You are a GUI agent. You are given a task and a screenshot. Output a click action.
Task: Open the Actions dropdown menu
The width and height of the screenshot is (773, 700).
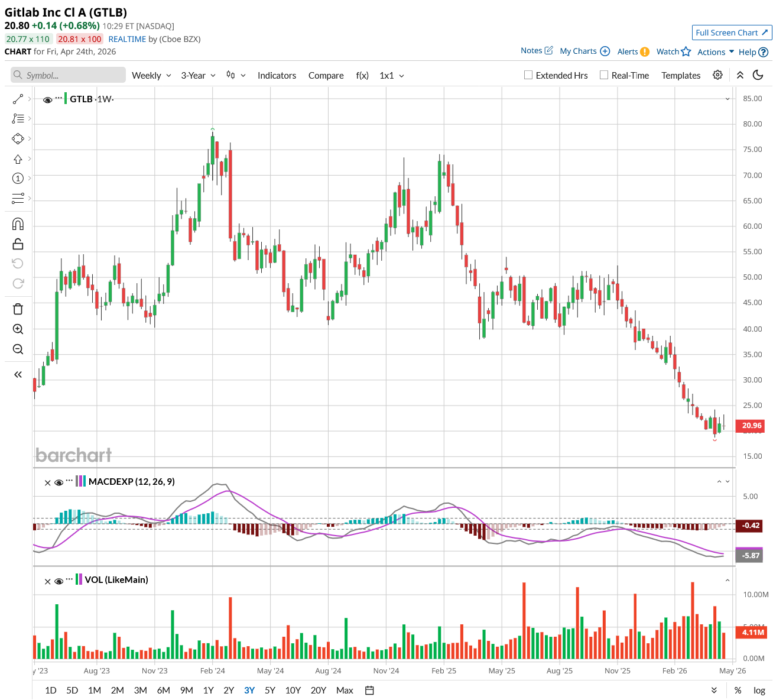coord(716,52)
